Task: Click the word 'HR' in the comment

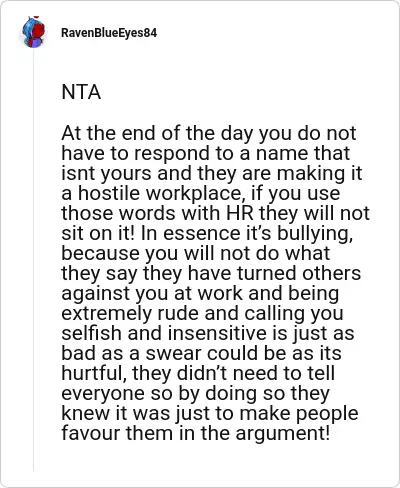Action: click(240, 213)
